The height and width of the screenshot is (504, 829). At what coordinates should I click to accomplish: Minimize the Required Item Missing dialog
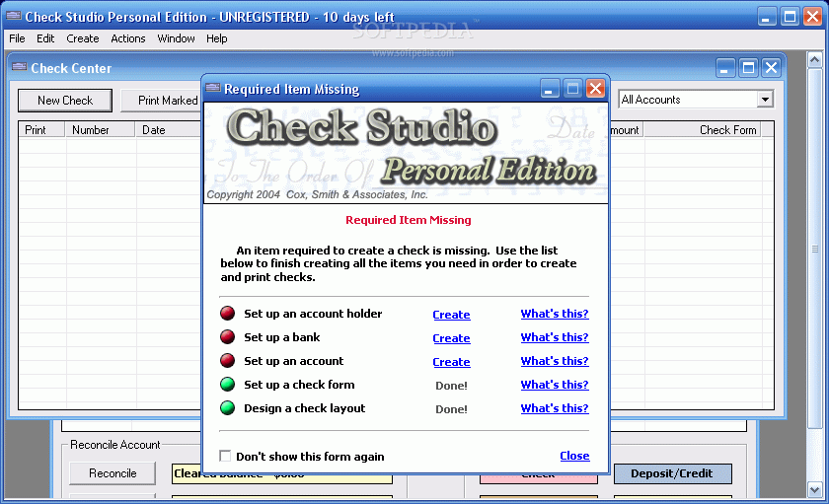(550, 89)
